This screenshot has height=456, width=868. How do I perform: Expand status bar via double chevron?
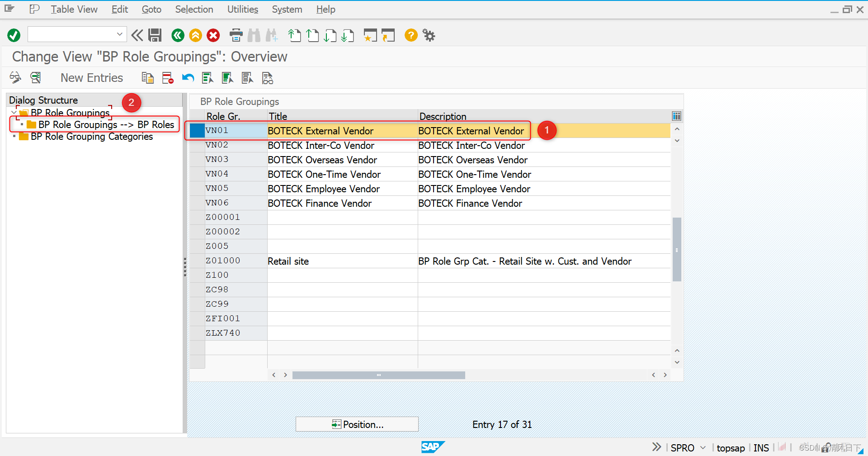(x=657, y=447)
